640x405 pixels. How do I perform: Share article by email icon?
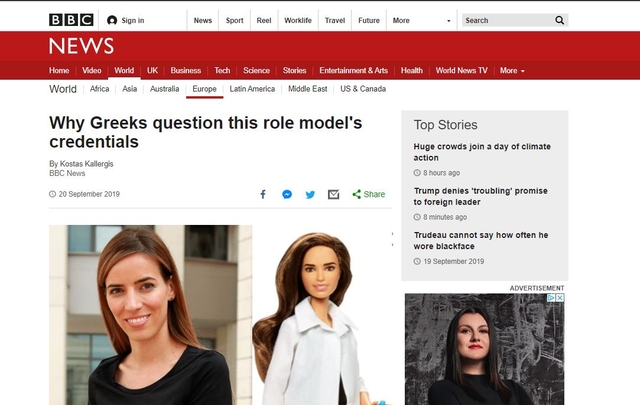pos(333,194)
